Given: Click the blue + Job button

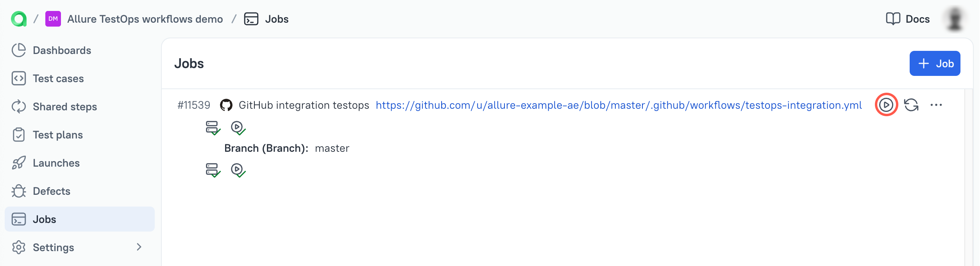Looking at the screenshot, I should coord(935,63).
